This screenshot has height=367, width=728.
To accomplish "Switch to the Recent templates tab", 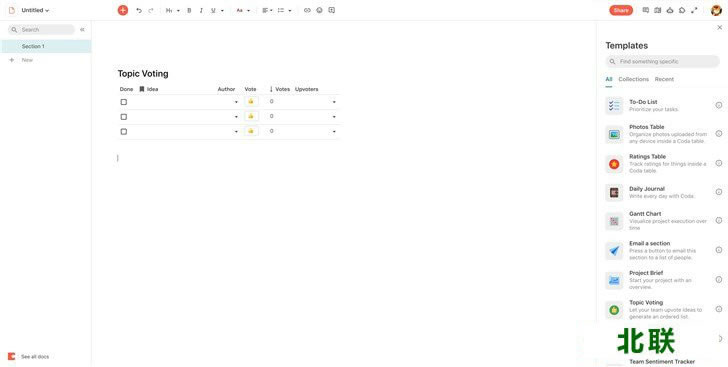I will click(x=664, y=79).
